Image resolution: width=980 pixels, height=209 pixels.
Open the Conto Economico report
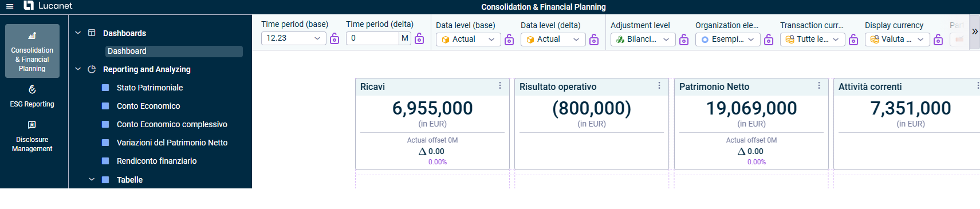pyautogui.click(x=148, y=106)
